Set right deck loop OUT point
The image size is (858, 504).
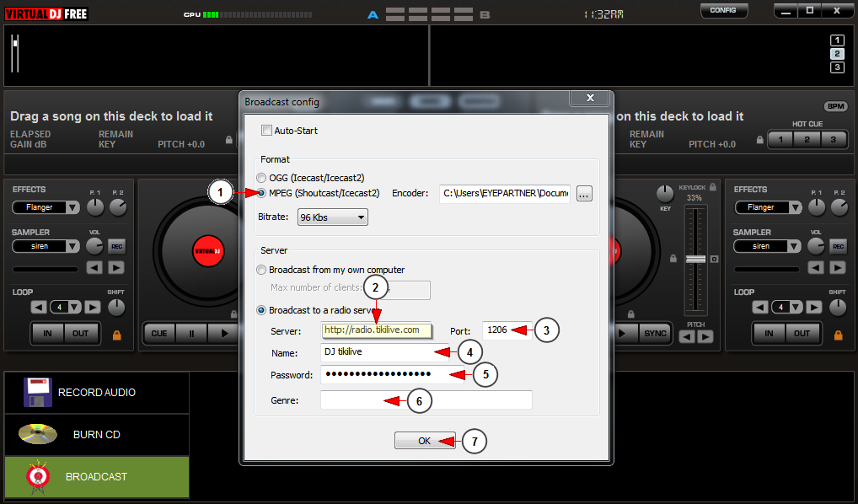click(x=802, y=333)
